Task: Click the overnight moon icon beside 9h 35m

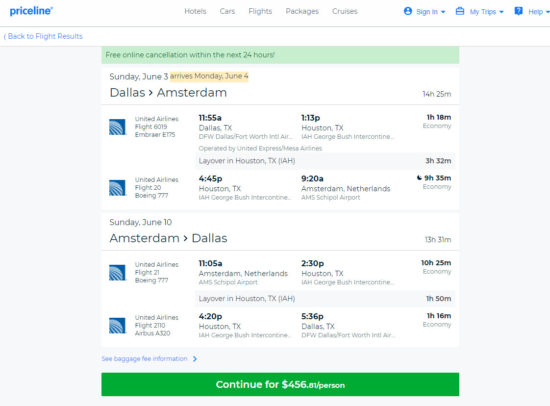Action: (419, 178)
